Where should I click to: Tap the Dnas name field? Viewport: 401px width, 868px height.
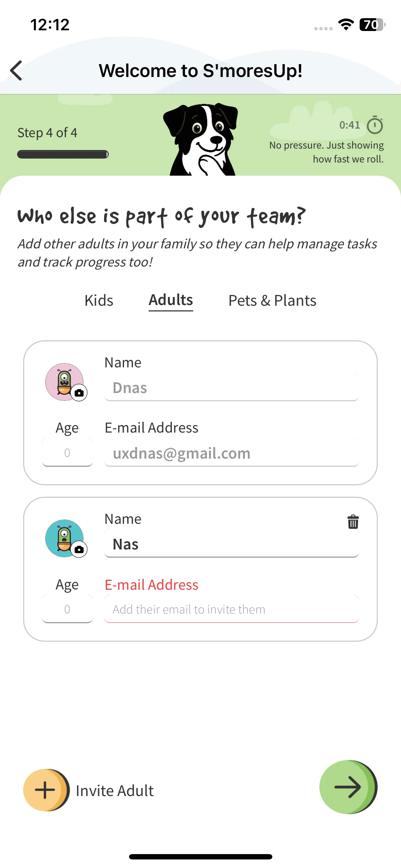[x=231, y=388]
